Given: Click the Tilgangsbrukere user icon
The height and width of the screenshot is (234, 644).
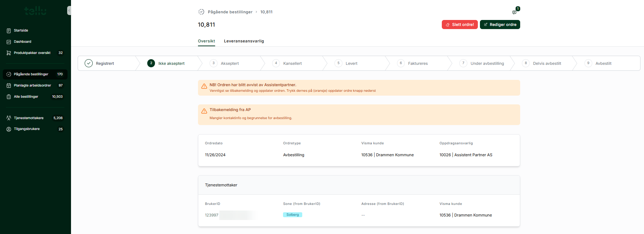Looking at the screenshot, I should (x=9, y=129).
